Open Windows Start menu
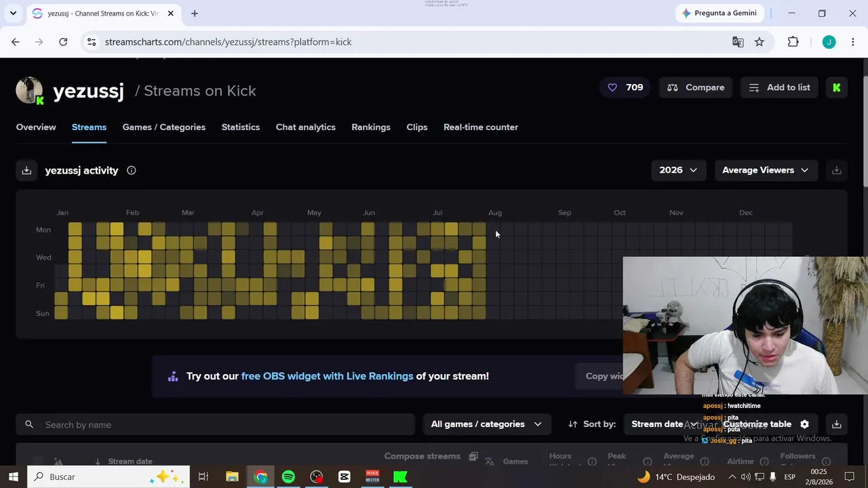The height and width of the screenshot is (488, 868). (14, 477)
